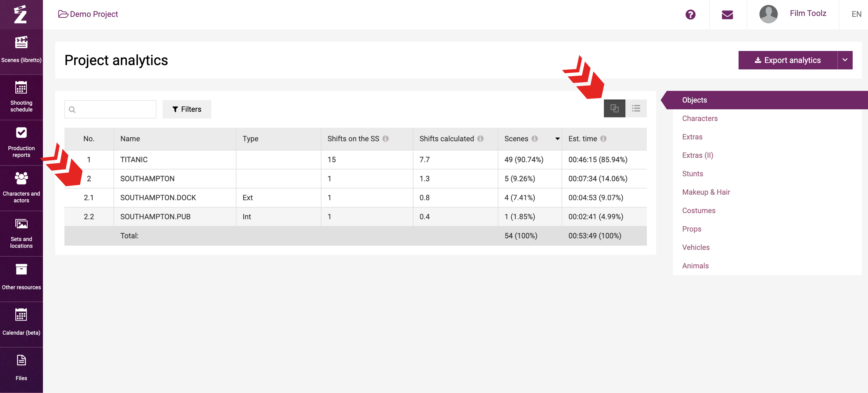Click into the search input field
This screenshot has height=393, width=868.
[x=110, y=109]
